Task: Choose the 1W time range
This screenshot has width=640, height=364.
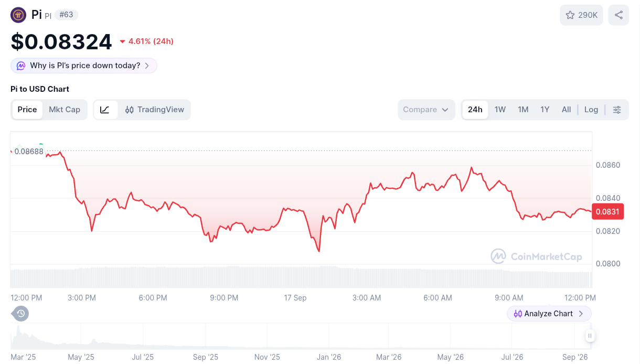Action: coord(500,110)
